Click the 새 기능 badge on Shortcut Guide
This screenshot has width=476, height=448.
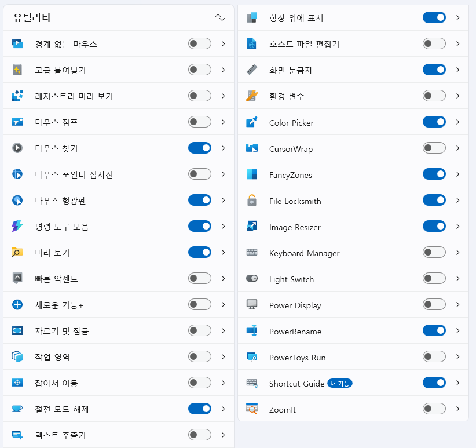[x=340, y=383]
